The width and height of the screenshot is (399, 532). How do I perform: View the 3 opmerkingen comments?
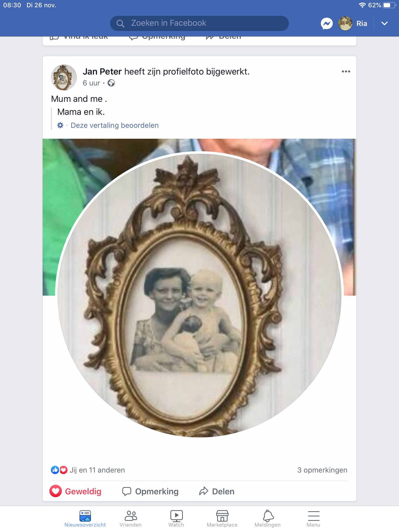pyautogui.click(x=322, y=470)
